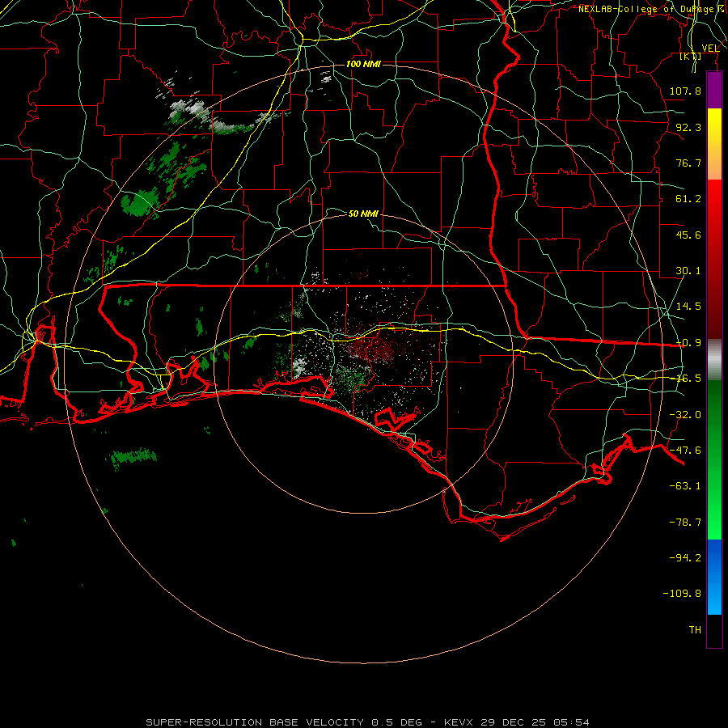Image resolution: width=728 pixels, height=728 pixels.
Task: Select the 76.7 legend value
Action: tap(688, 163)
